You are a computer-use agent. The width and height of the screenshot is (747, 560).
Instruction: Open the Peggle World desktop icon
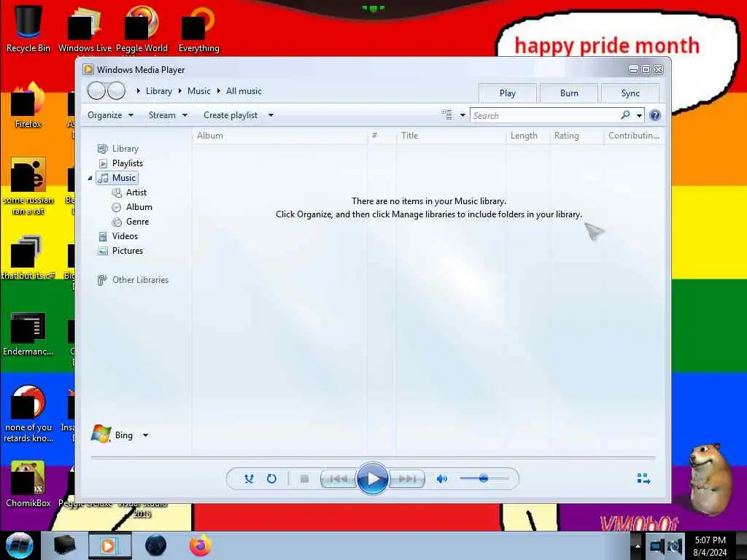(142, 28)
